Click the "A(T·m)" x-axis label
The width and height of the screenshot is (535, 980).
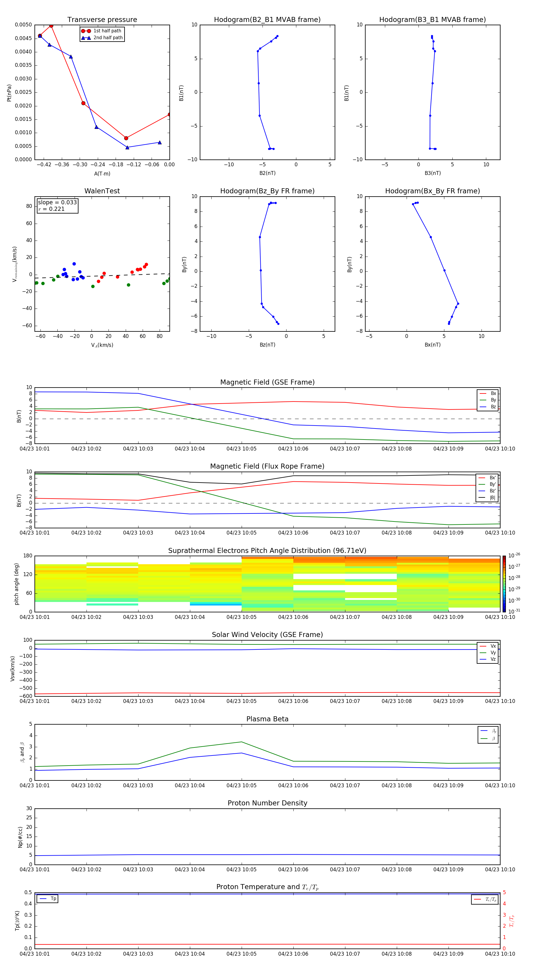(x=102, y=173)
